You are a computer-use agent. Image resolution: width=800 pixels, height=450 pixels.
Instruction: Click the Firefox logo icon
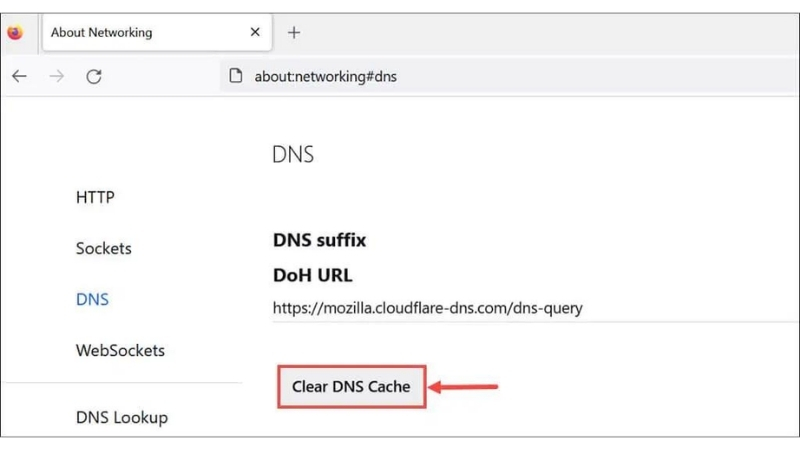[15, 33]
